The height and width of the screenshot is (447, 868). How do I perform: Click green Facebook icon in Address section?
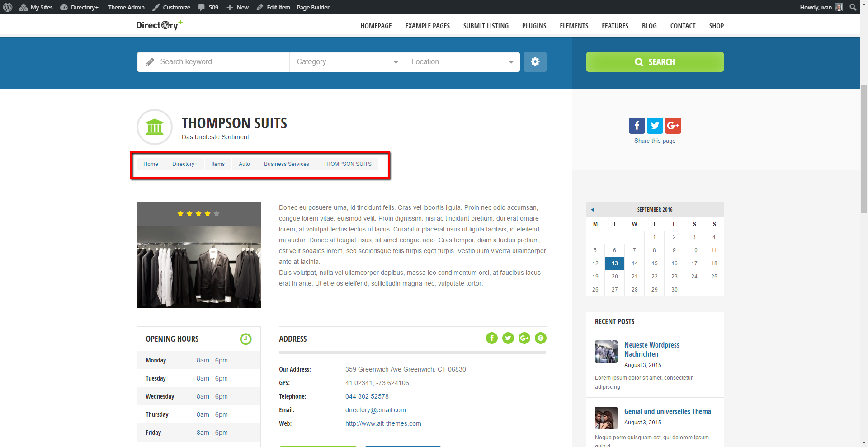[x=492, y=338]
